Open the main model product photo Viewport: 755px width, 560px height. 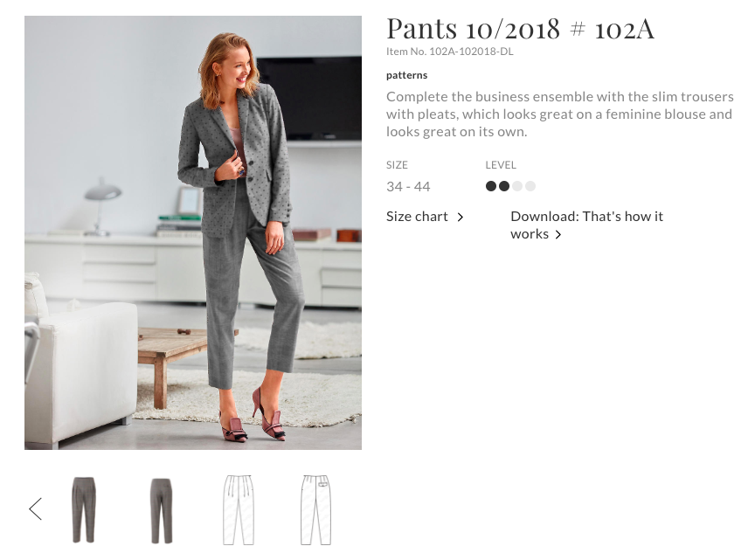coord(193,232)
